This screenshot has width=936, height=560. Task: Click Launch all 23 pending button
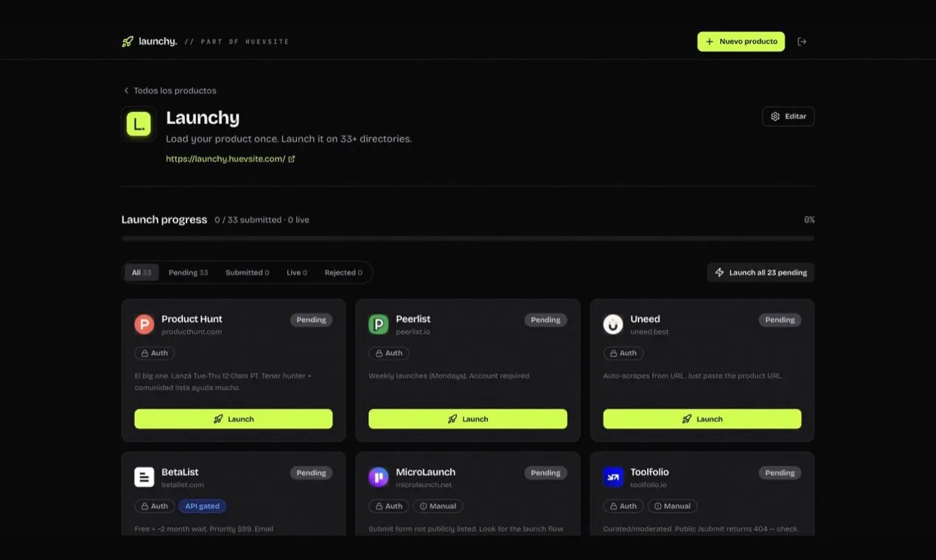(x=761, y=273)
